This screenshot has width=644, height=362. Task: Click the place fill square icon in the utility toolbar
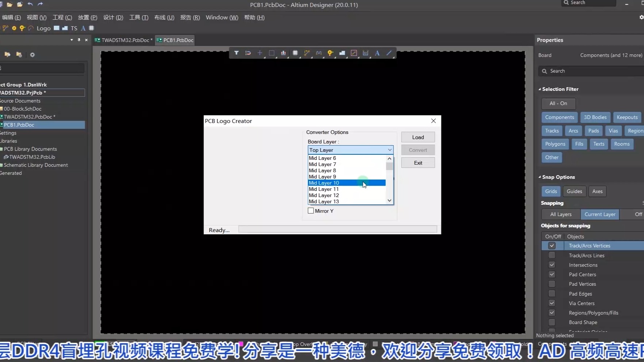point(56,28)
